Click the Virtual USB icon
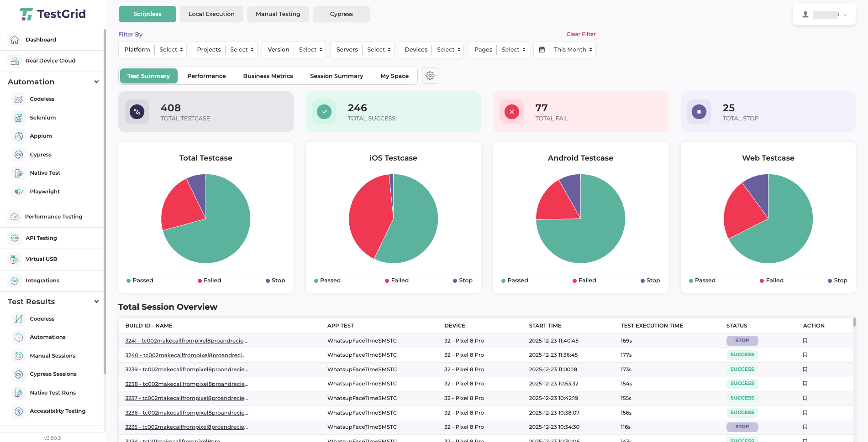The height and width of the screenshot is (442, 868). pyautogui.click(x=15, y=259)
